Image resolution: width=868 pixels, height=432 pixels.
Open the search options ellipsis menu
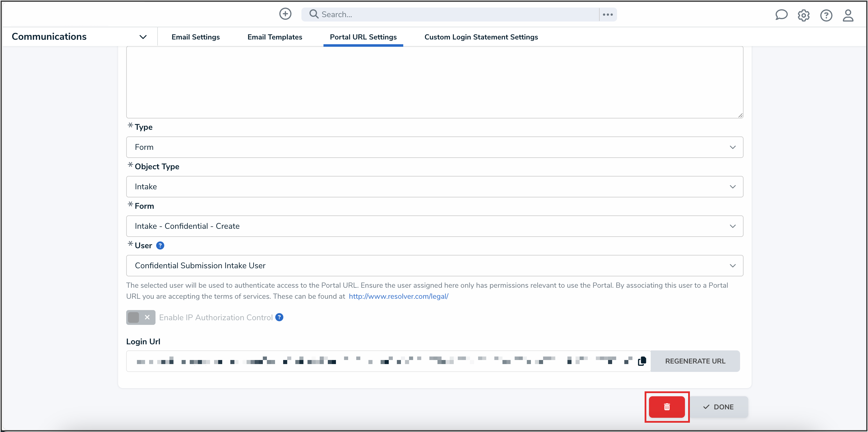[x=607, y=15]
